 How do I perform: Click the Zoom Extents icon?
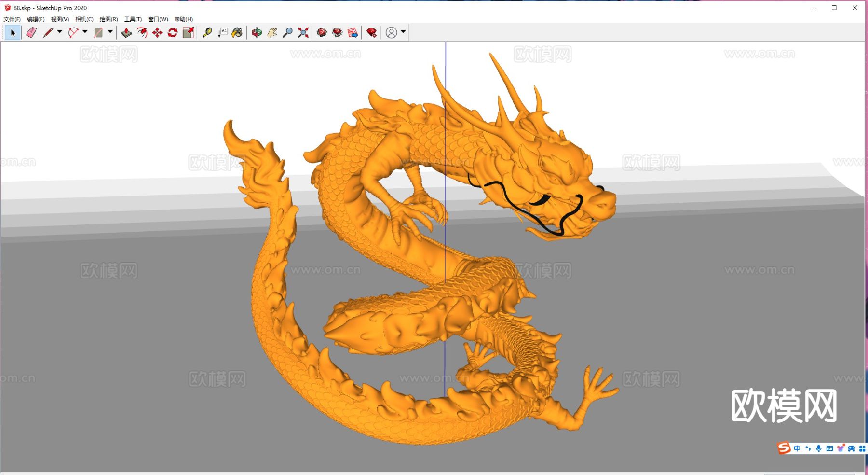point(303,32)
